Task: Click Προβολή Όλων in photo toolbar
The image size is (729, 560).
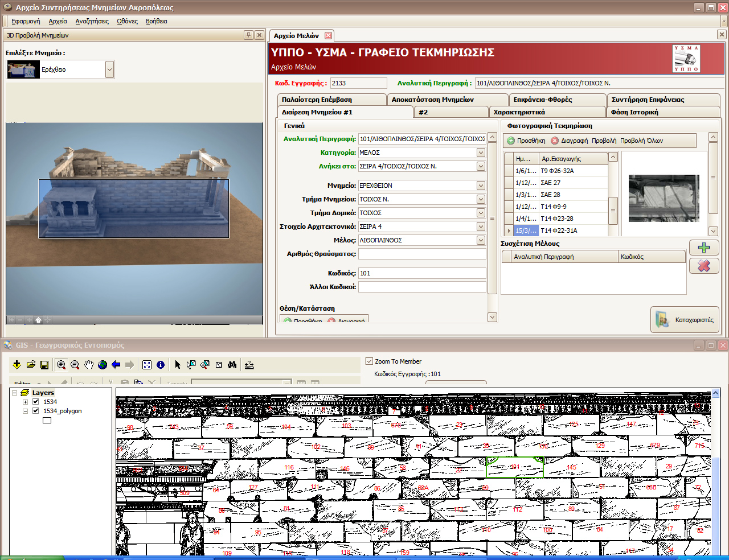Action: tap(642, 141)
